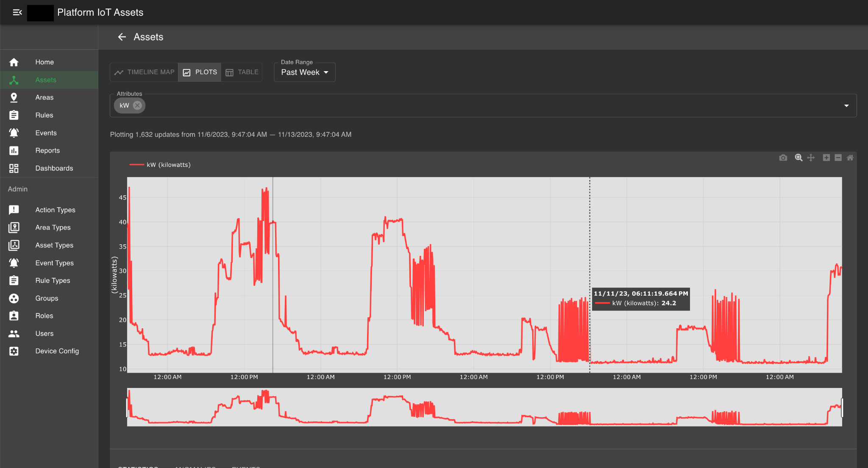The height and width of the screenshot is (468, 868).
Task: Open the Date Range Past Week dropdown
Action: tap(304, 72)
